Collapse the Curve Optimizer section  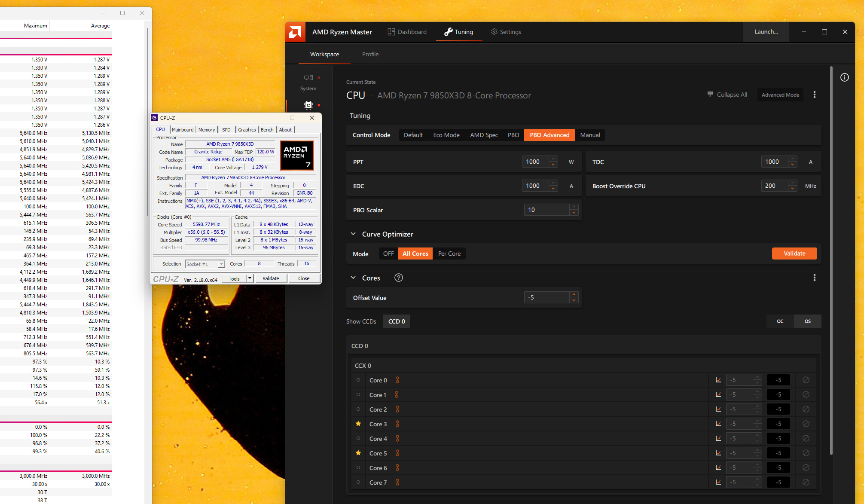tap(353, 234)
